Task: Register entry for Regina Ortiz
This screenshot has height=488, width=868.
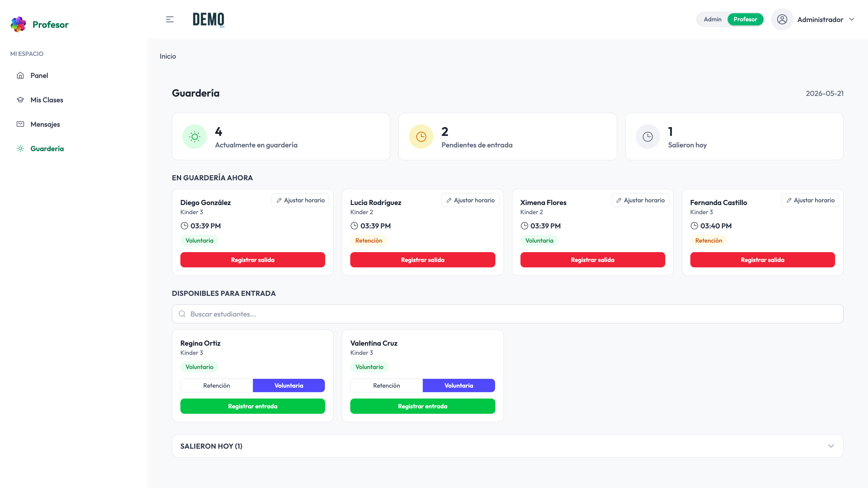Action: 253,406
